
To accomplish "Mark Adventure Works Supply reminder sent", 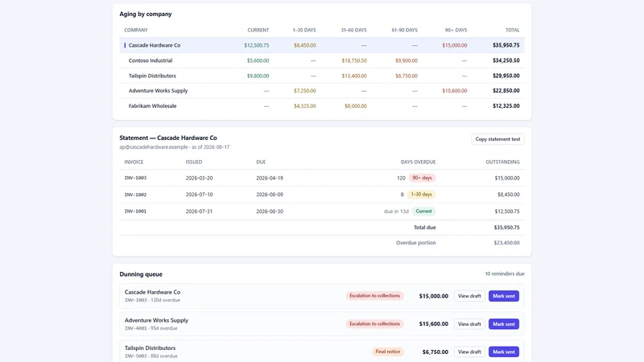I will pos(504,324).
